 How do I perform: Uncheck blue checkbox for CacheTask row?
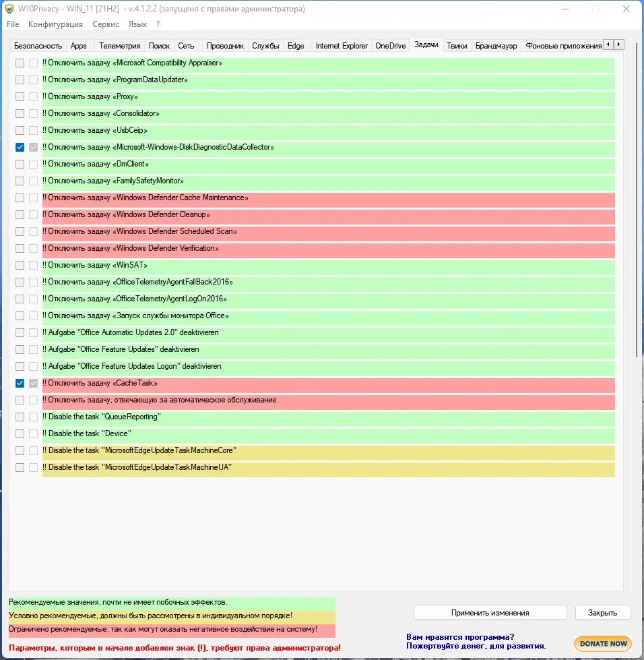pos(20,383)
